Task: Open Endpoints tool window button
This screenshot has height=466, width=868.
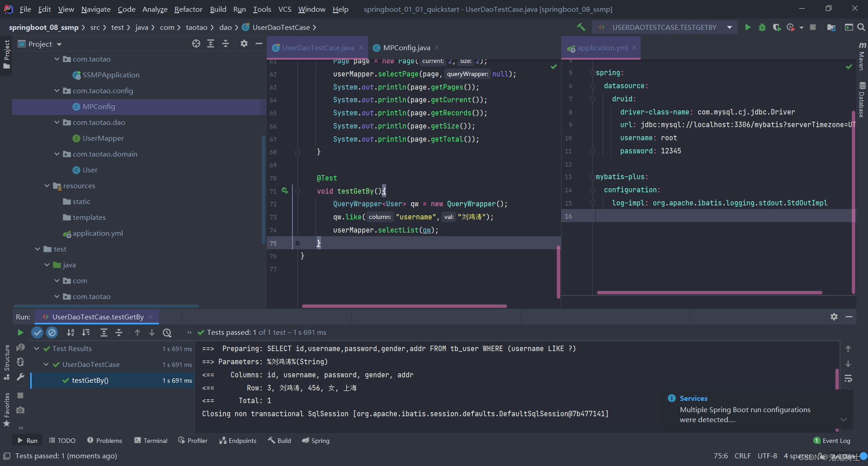Action: [x=238, y=440]
